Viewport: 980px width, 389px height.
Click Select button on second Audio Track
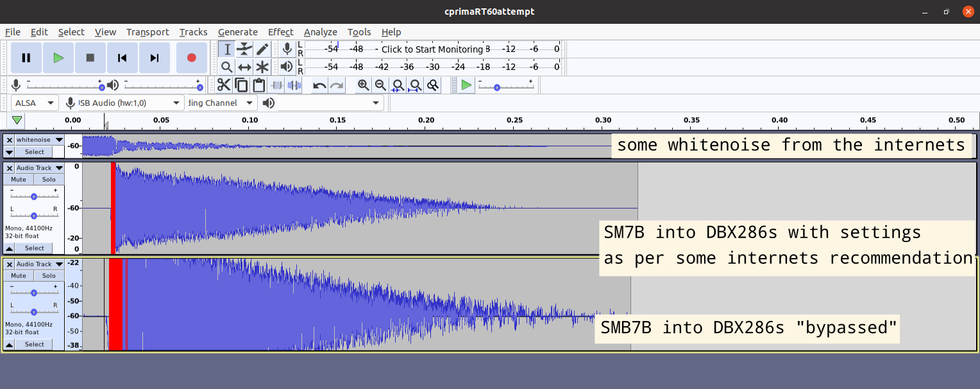(x=35, y=248)
